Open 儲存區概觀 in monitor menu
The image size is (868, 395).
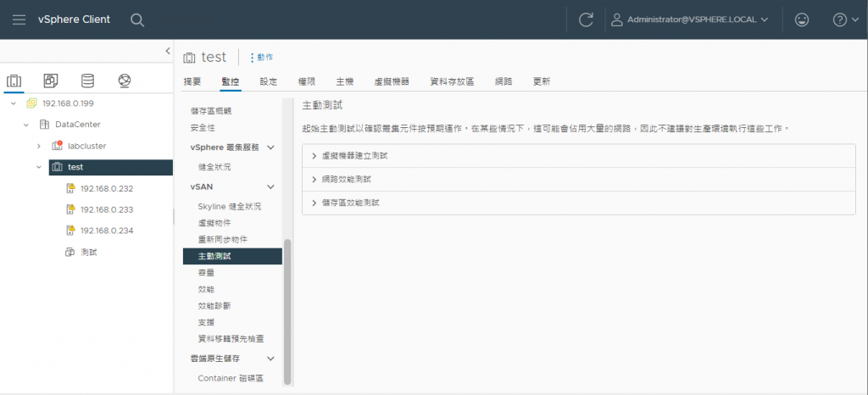211,111
